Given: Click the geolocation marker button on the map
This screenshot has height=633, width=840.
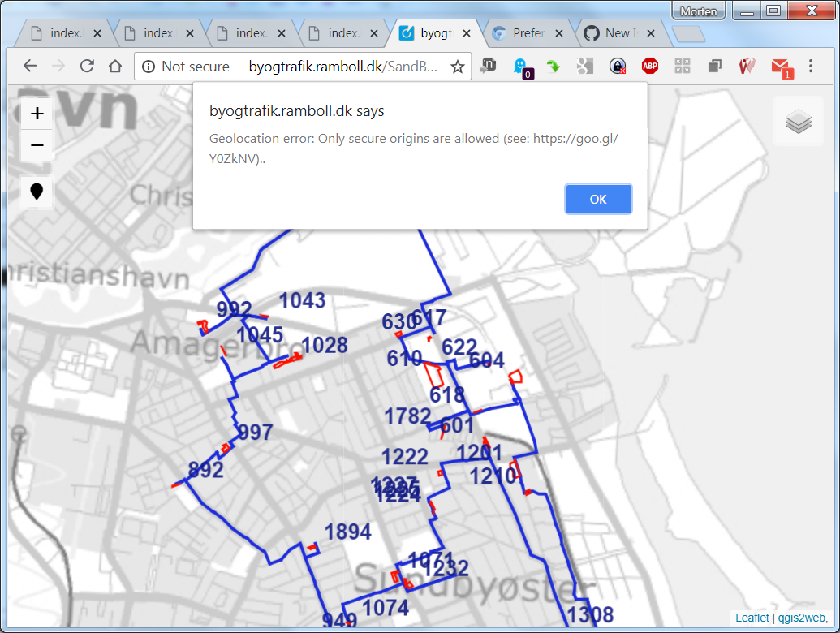Looking at the screenshot, I should click(36, 192).
